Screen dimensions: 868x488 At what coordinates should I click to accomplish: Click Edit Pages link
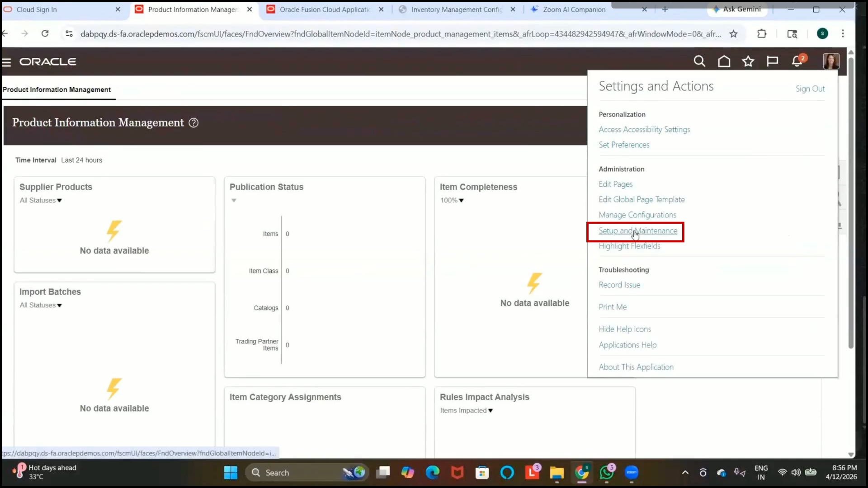coord(615,184)
